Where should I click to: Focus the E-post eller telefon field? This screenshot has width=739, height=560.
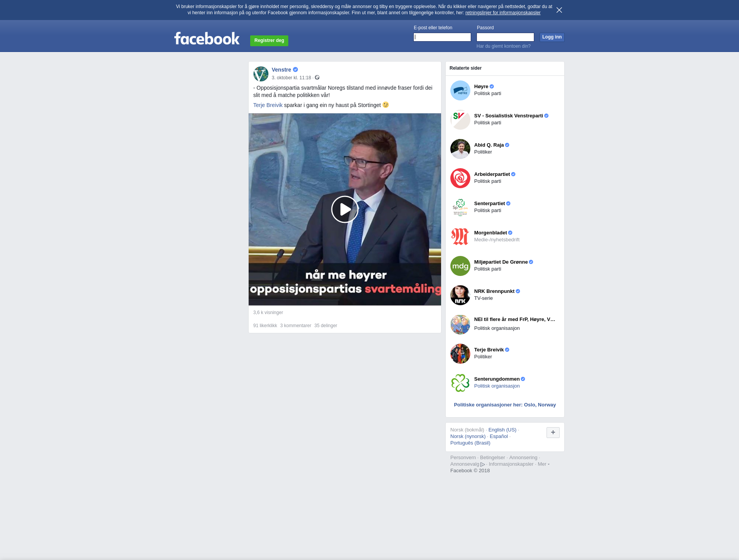pyautogui.click(x=442, y=37)
